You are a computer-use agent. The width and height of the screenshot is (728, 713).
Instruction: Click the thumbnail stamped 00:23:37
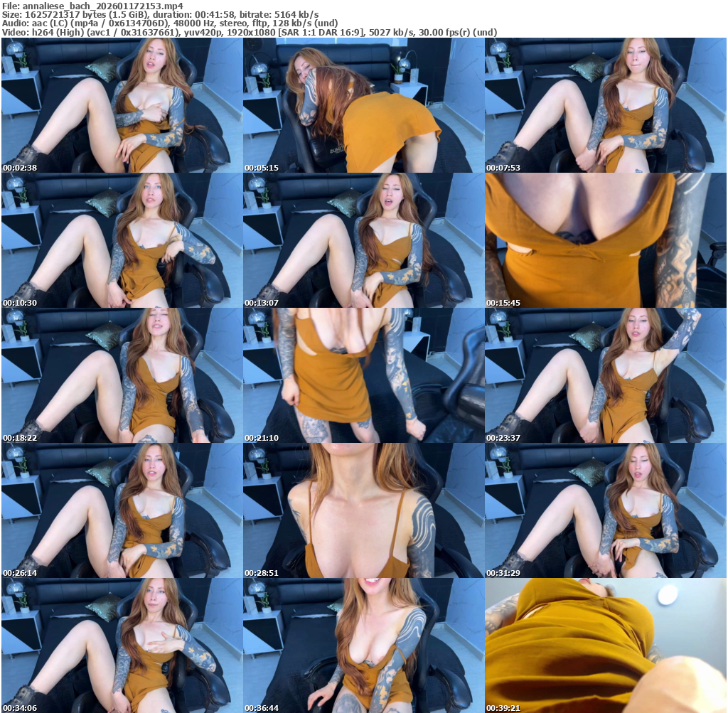tap(605, 375)
